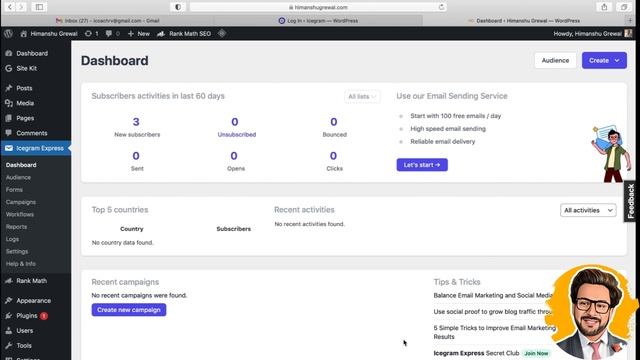Open the Users menu
The height and width of the screenshot is (360, 640).
point(24,331)
